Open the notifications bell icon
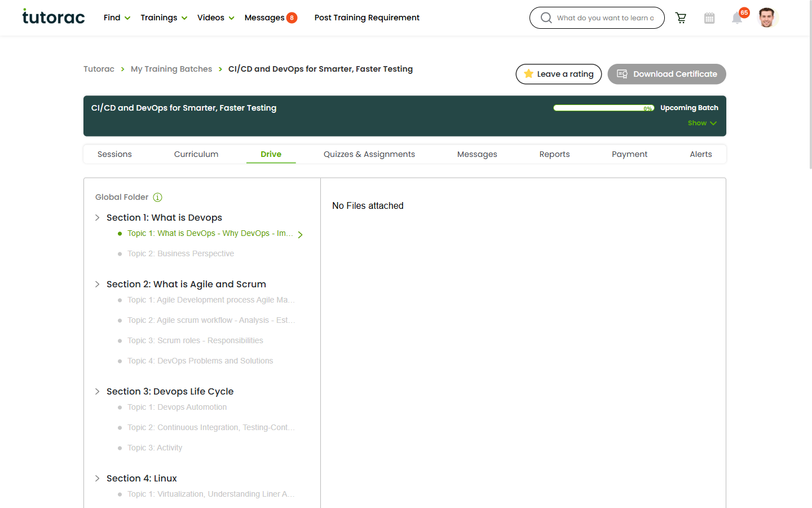The width and height of the screenshot is (812, 508). click(x=737, y=18)
